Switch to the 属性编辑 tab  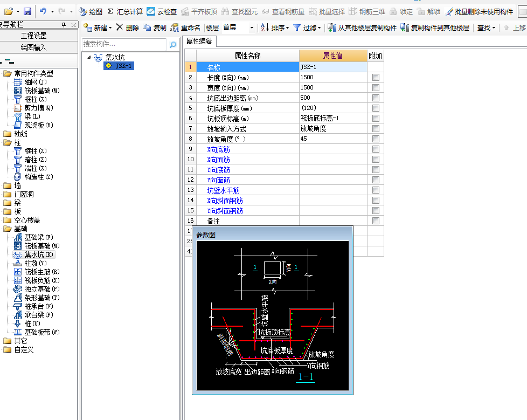pos(199,41)
